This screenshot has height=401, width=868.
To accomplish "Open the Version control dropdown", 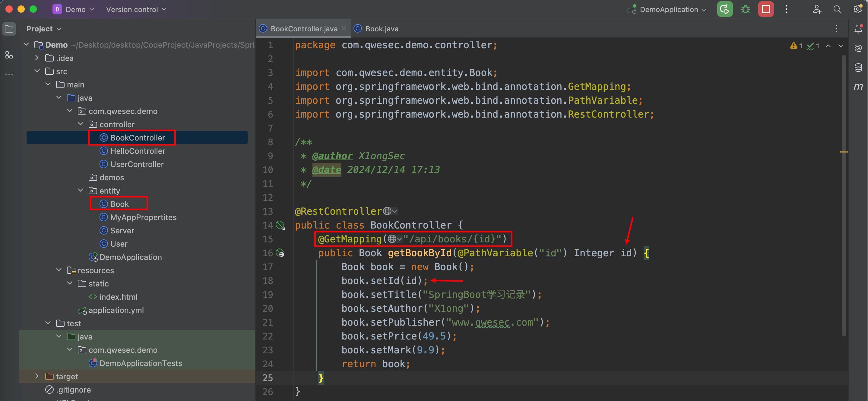I will (136, 9).
